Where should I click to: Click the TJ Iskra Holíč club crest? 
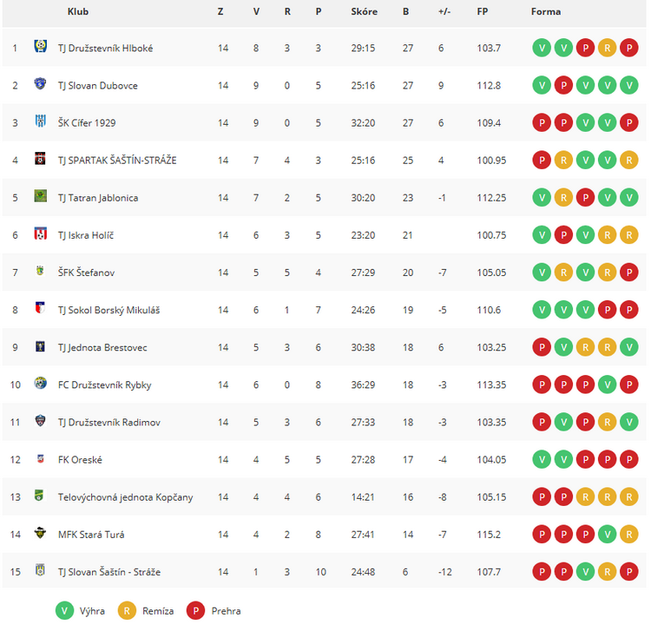[40, 233]
